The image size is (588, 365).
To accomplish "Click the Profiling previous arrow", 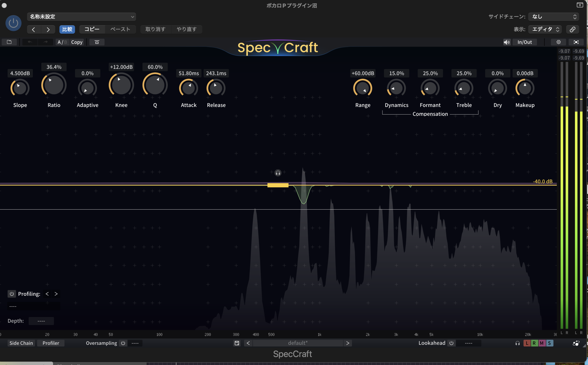I will [x=47, y=294].
